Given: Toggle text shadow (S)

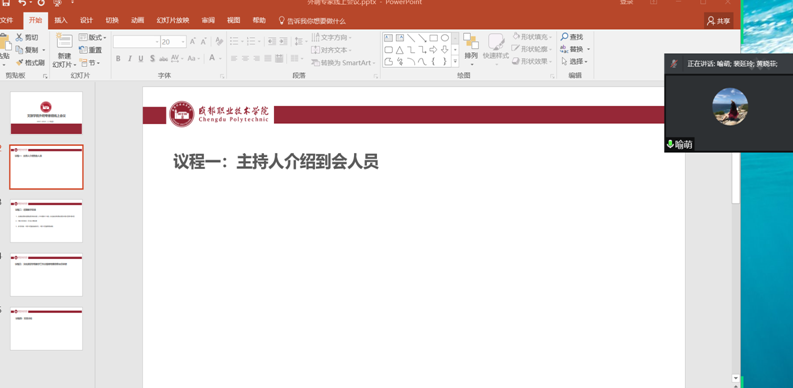Looking at the screenshot, I should click(152, 59).
